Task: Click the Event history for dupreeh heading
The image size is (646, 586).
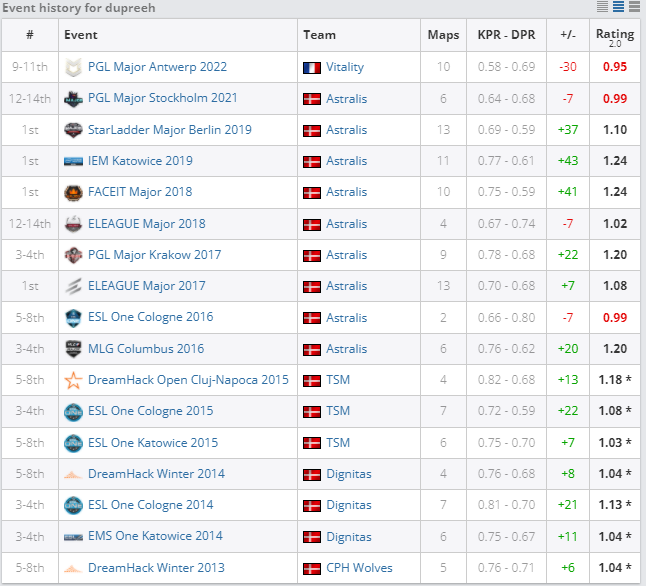Action: [79, 8]
